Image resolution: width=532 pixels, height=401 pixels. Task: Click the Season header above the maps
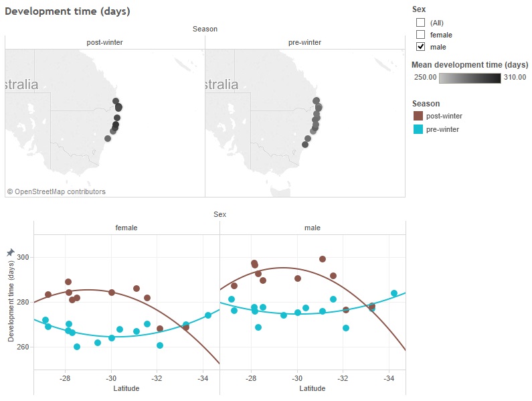tap(205, 29)
